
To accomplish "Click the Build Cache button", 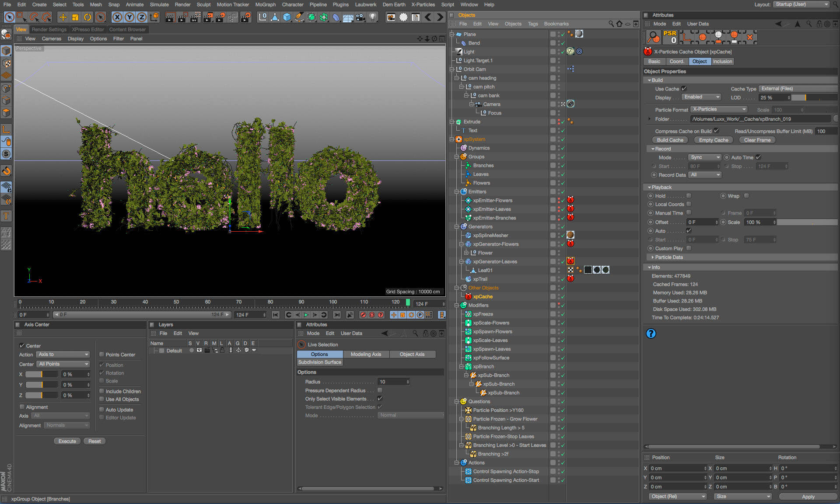I will pyautogui.click(x=669, y=140).
